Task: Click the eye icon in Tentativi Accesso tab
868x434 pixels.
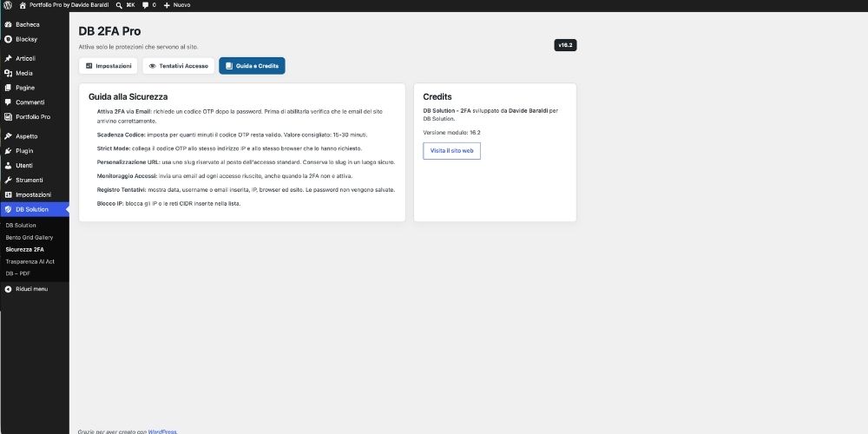Action: (152, 66)
